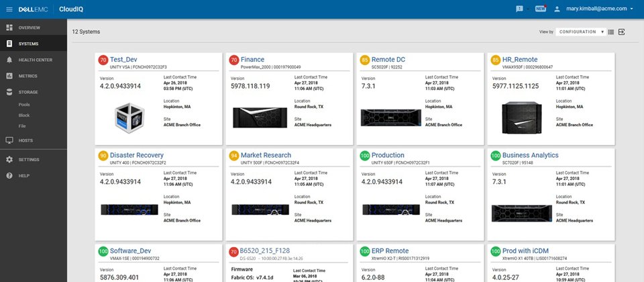This screenshot has width=644, height=282.
Task: Click the Finance health score 70 badge
Action: pos(233,60)
